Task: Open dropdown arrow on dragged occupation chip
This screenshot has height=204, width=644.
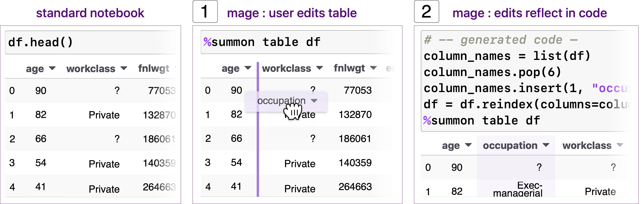Action: (x=314, y=101)
